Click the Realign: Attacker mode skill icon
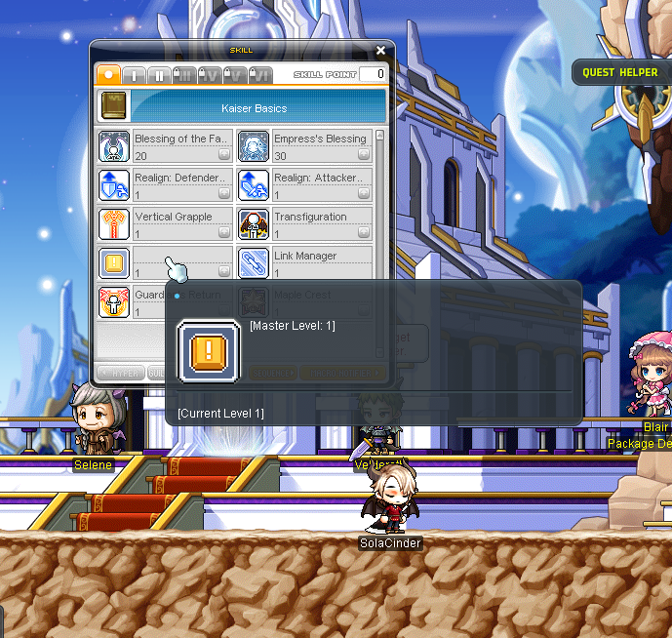 (x=254, y=185)
